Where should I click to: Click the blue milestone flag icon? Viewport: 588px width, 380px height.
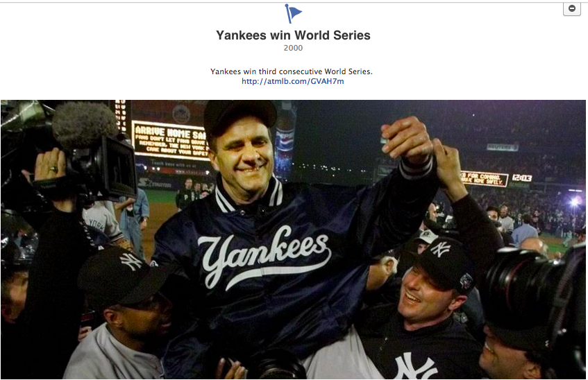click(293, 13)
